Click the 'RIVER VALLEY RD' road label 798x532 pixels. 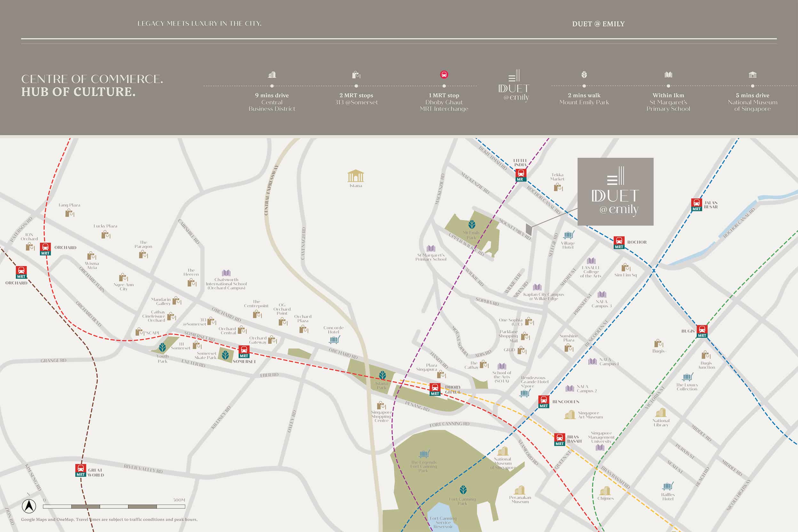pyautogui.click(x=143, y=469)
